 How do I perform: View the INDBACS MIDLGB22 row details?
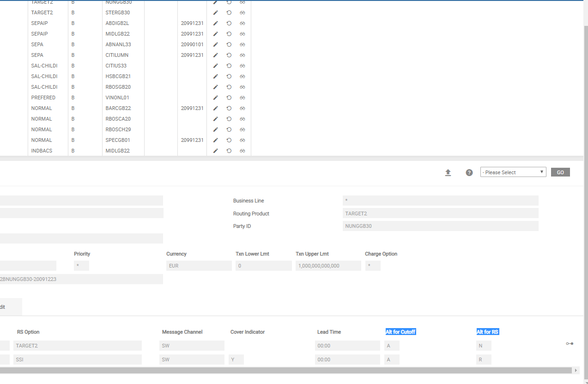coord(242,151)
